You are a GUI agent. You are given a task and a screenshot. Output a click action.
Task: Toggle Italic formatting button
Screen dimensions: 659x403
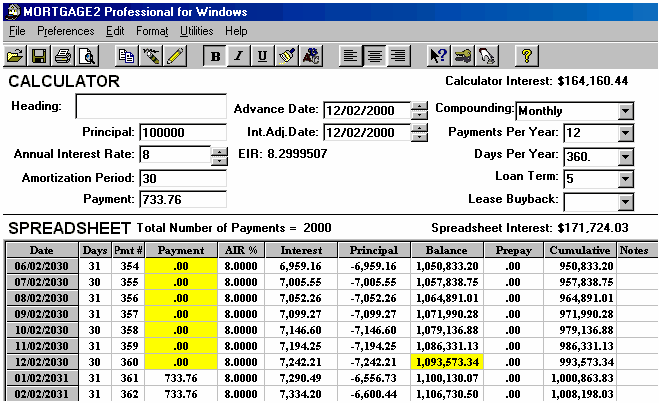[238, 55]
